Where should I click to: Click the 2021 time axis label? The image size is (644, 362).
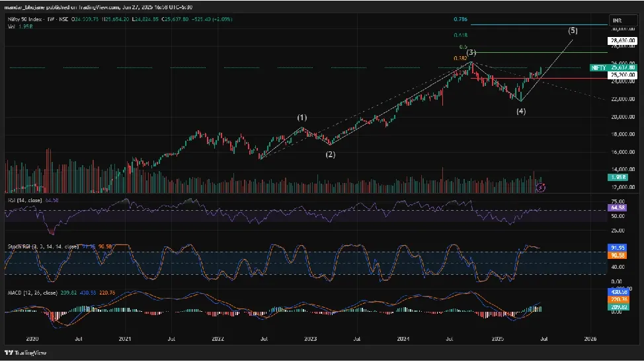[x=124, y=339]
